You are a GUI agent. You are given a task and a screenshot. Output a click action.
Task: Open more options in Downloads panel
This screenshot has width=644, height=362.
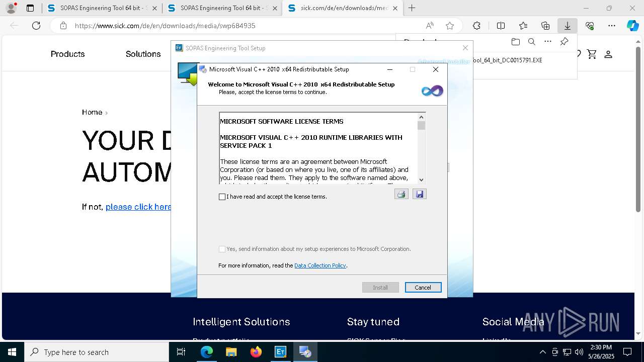pos(548,42)
